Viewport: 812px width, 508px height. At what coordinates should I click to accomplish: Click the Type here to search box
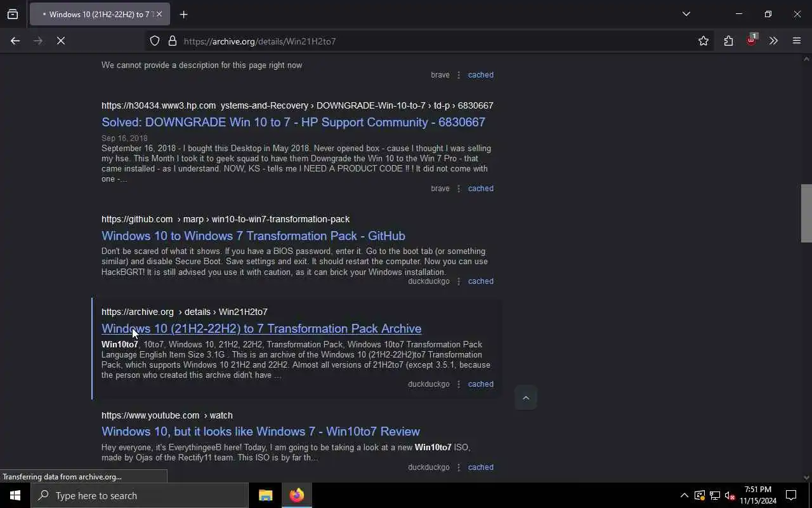(140, 495)
